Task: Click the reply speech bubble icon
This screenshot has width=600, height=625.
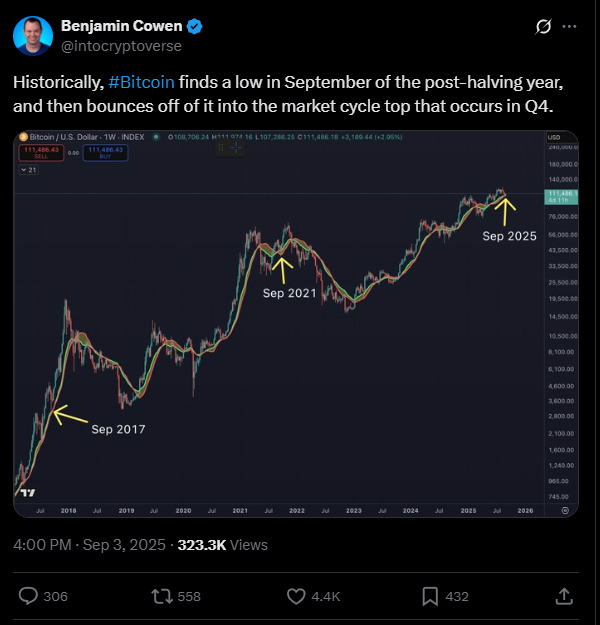Action: tap(28, 596)
